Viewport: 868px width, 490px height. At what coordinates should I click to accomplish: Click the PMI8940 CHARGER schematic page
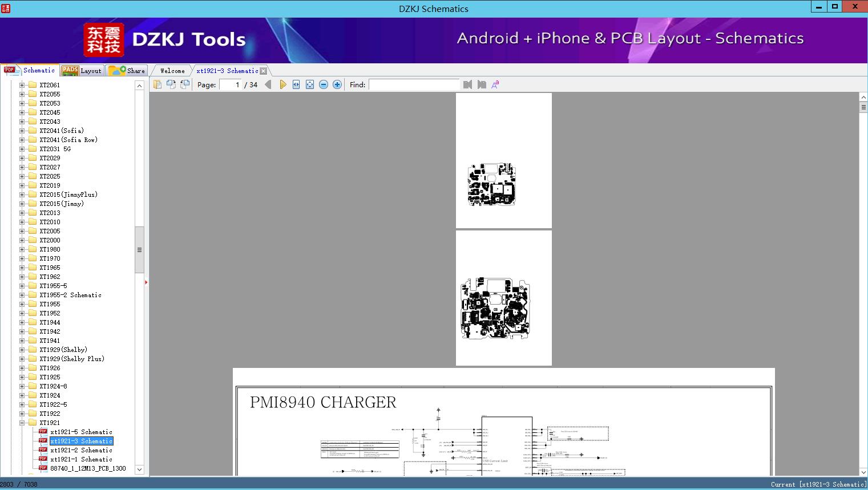[504, 422]
